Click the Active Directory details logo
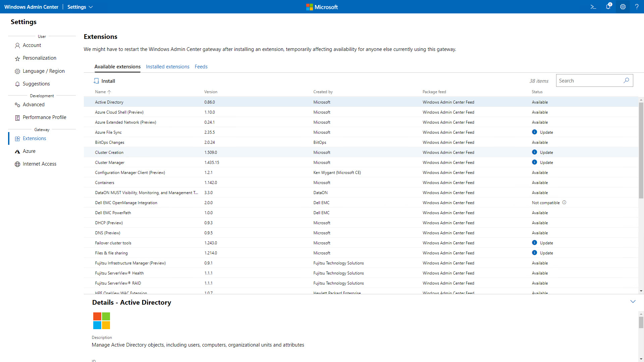 point(102,321)
